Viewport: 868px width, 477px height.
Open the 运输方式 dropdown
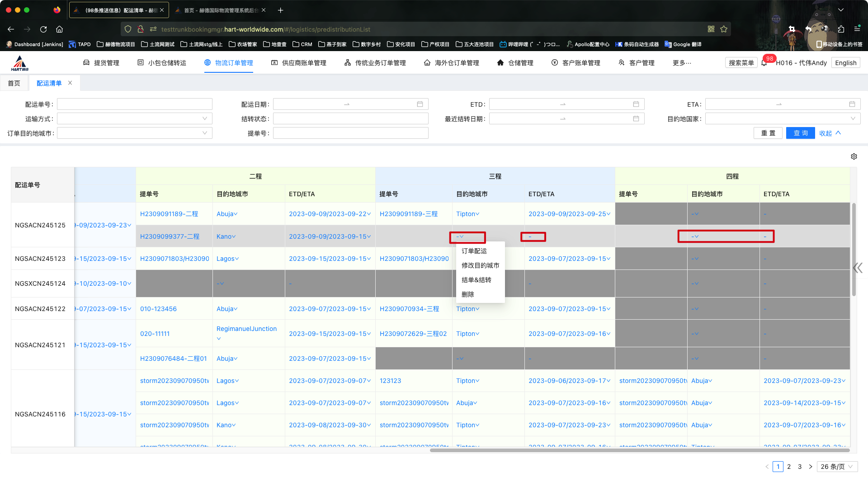coord(134,119)
